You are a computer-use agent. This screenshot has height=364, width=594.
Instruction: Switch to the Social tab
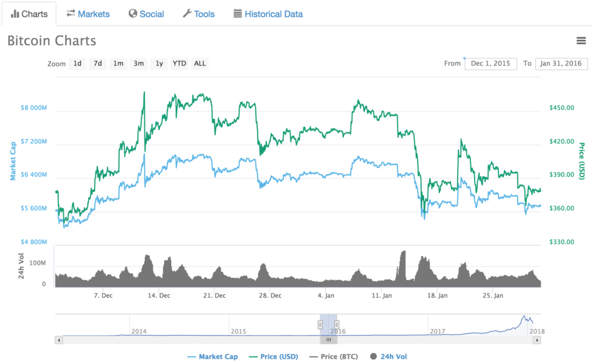[x=146, y=14]
